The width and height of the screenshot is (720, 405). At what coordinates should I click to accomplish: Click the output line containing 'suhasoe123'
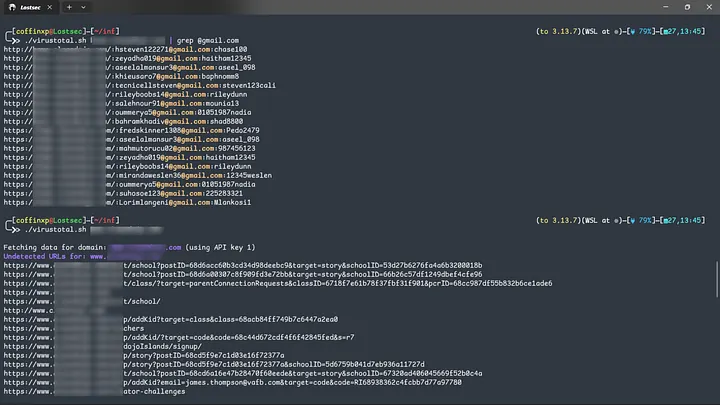tap(123, 193)
